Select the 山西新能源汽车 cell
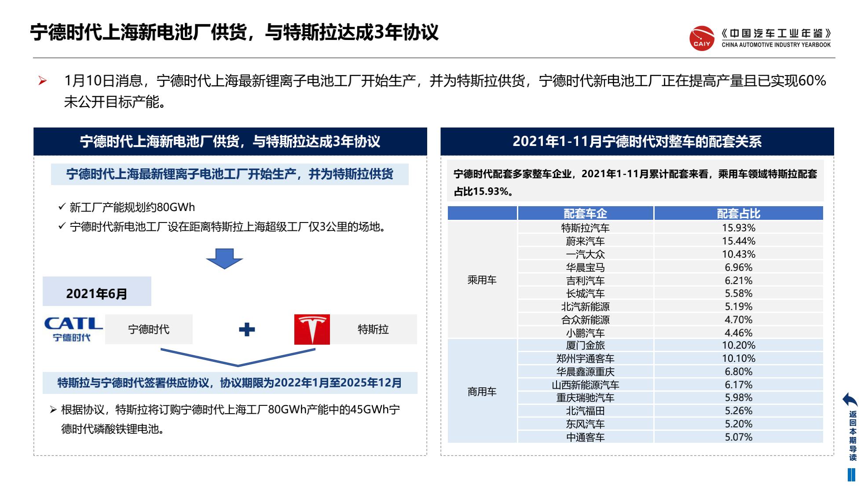The height and width of the screenshot is (488, 868). click(x=586, y=385)
